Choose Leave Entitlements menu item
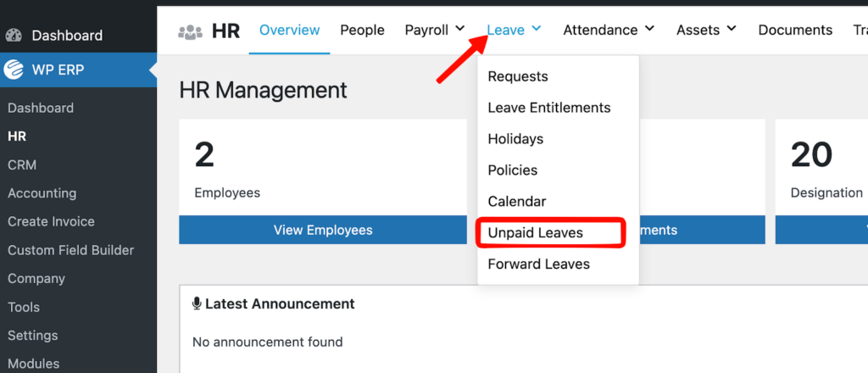The height and width of the screenshot is (373, 868). point(549,108)
